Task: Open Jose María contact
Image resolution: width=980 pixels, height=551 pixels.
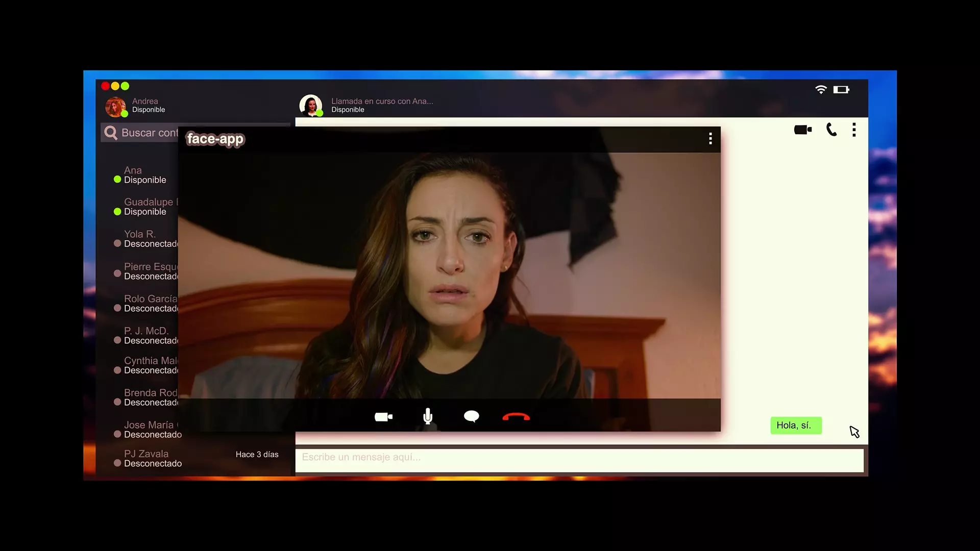Action: (151, 429)
